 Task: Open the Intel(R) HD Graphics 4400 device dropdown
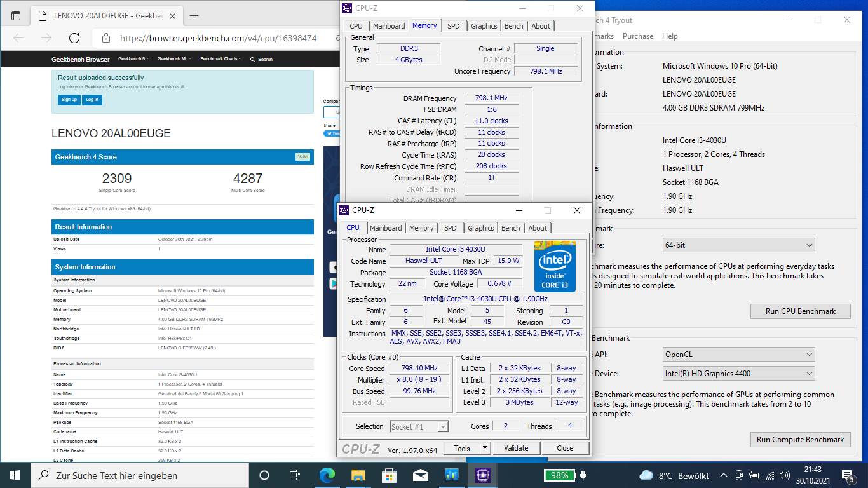(738, 374)
